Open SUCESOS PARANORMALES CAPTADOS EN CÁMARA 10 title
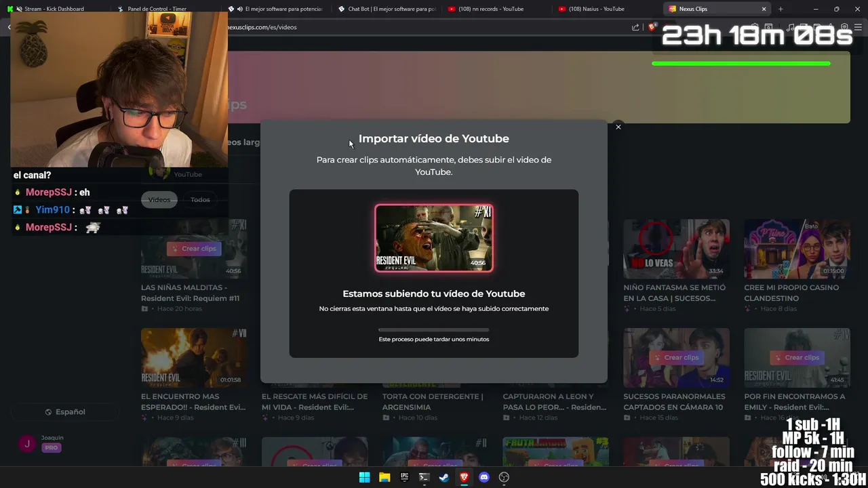 (674, 402)
